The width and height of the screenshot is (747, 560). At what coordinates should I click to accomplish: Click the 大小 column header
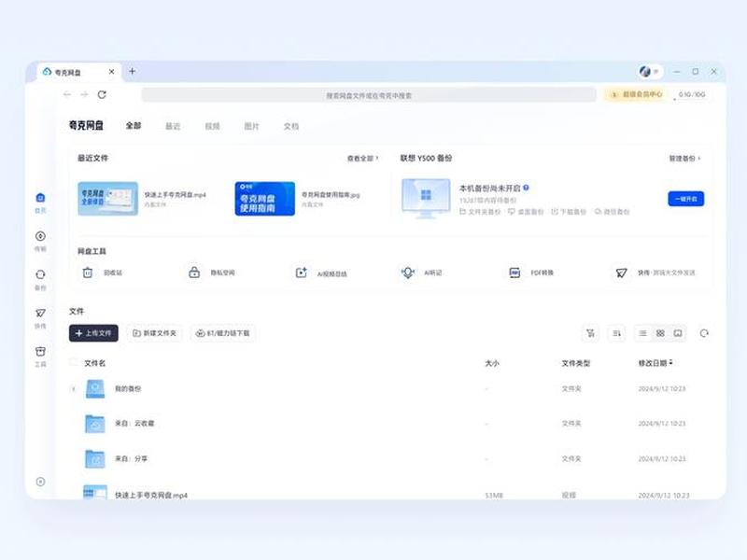click(x=492, y=363)
